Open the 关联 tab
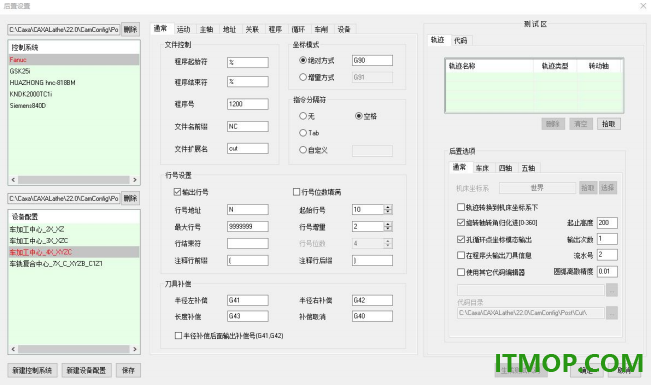Viewport: 653px width, 386px height. coord(252,29)
